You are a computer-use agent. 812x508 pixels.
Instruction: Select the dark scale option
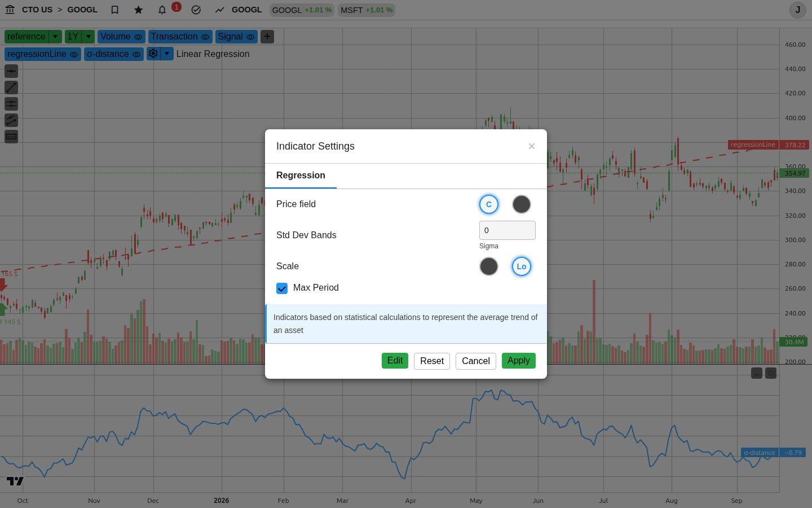(x=489, y=266)
